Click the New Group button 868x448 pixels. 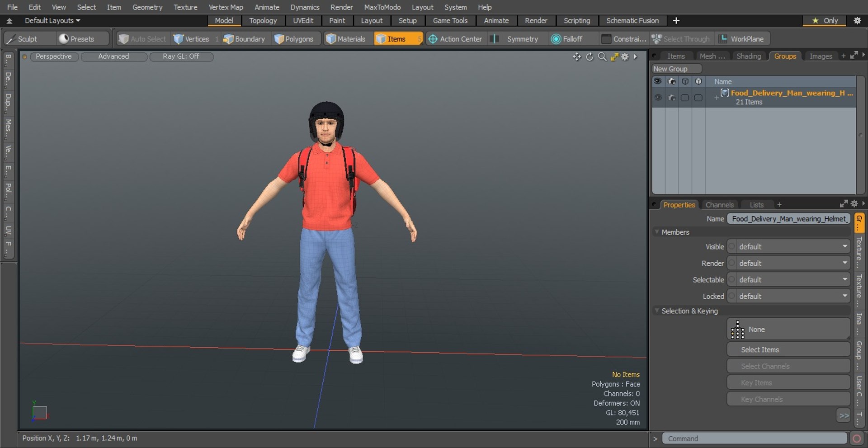(676, 69)
